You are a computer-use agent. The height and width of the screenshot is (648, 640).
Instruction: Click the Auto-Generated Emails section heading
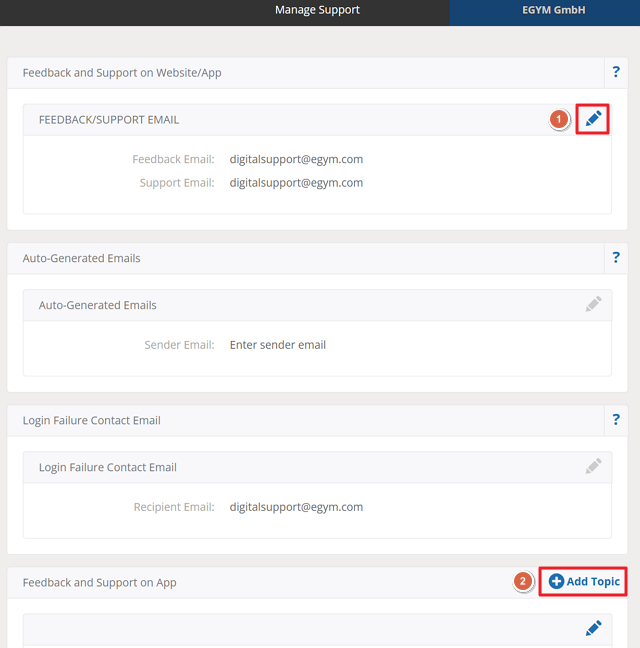[x=82, y=258]
